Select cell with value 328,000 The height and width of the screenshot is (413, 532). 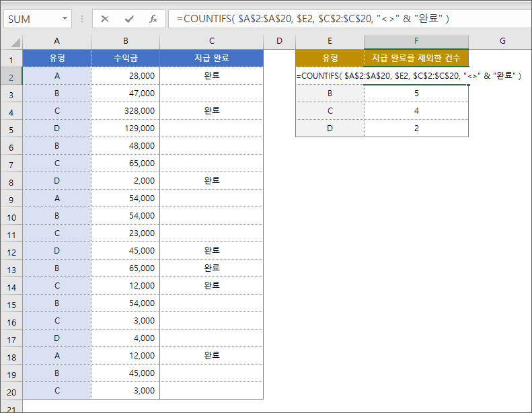click(126, 110)
